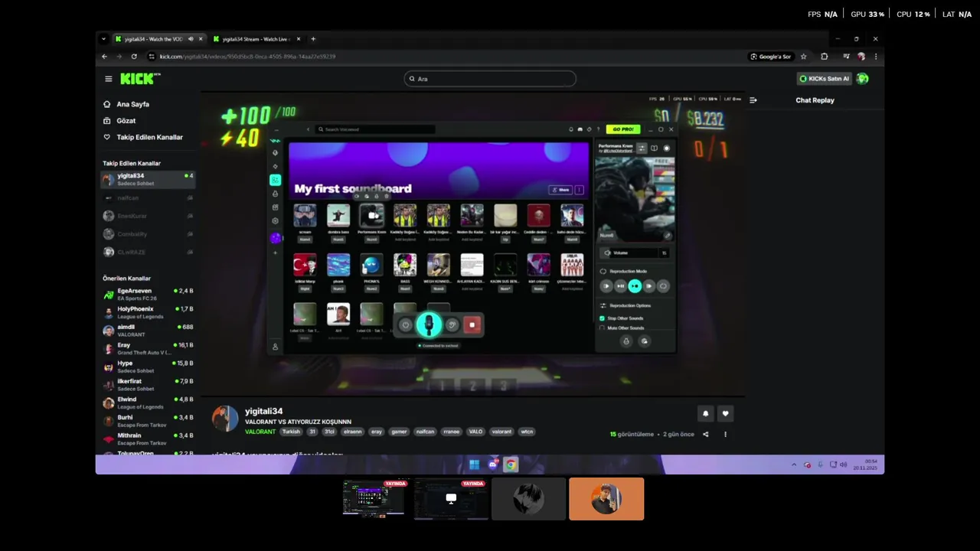Image resolution: width=980 pixels, height=551 pixels.
Task: Click the VALORANT category link
Action: (260, 432)
